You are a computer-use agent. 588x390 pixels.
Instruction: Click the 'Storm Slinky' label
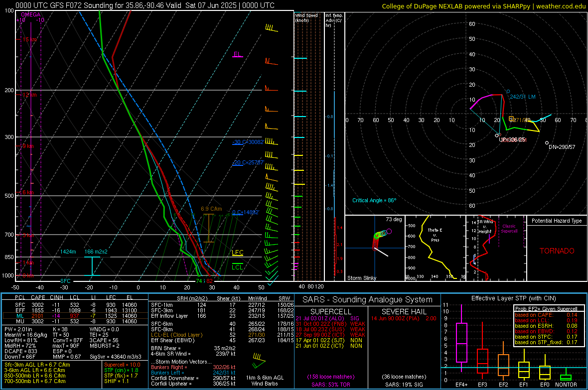361,278
